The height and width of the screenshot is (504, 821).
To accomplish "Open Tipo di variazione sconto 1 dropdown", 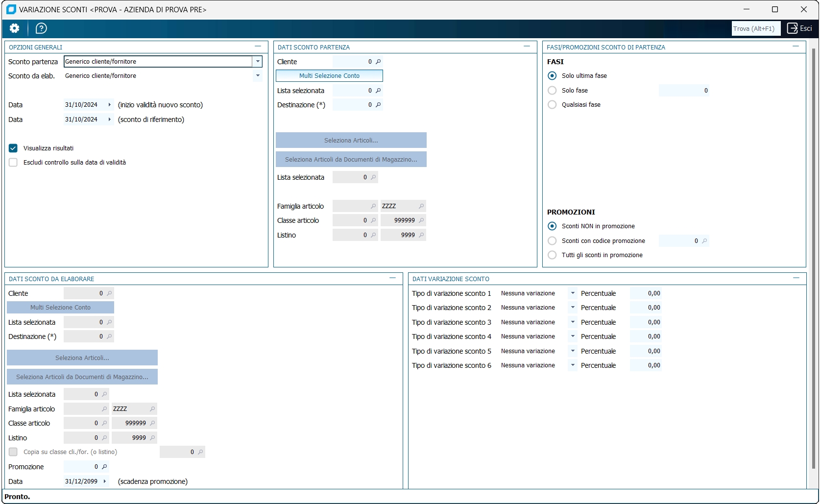I will (x=572, y=293).
